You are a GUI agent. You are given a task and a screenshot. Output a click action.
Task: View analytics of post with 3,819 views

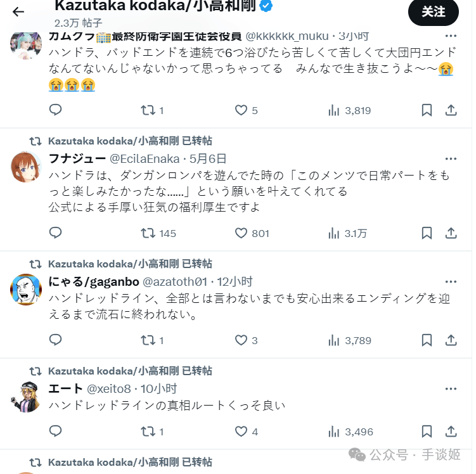(x=349, y=110)
